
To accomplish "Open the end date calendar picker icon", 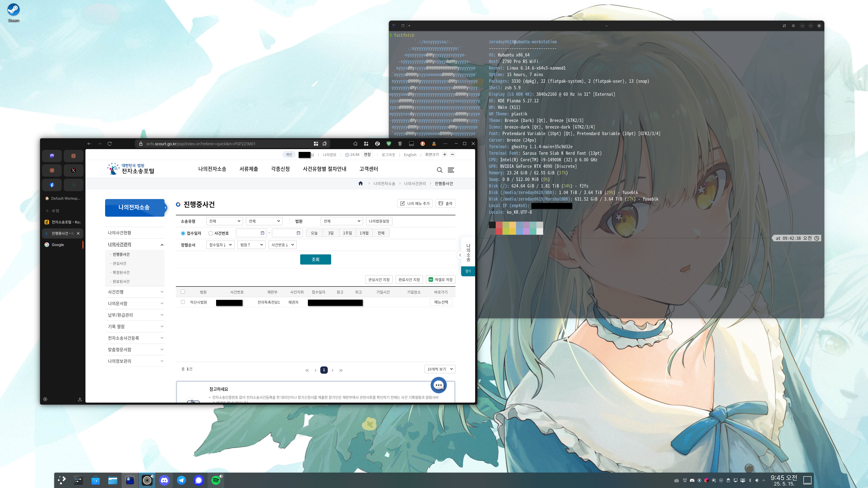I will coord(298,233).
